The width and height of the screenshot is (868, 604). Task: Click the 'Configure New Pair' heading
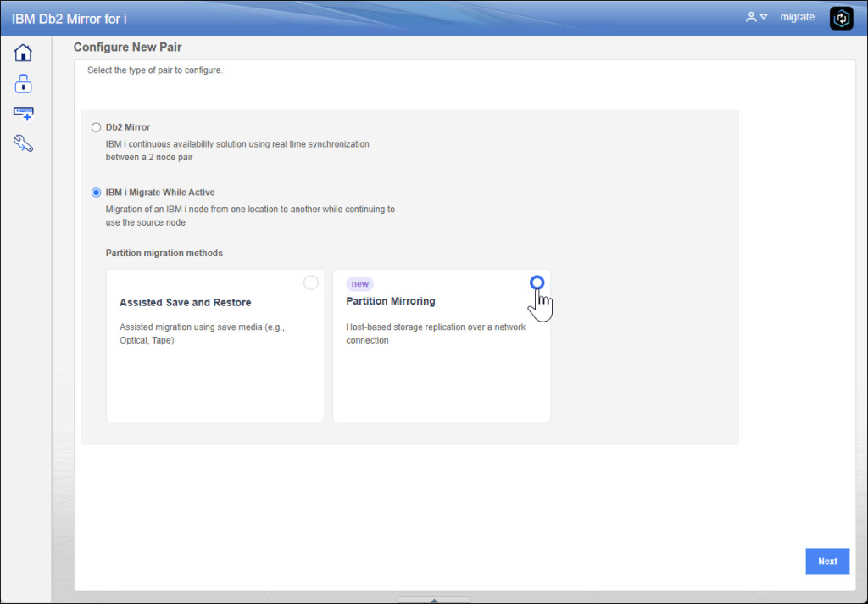[128, 48]
